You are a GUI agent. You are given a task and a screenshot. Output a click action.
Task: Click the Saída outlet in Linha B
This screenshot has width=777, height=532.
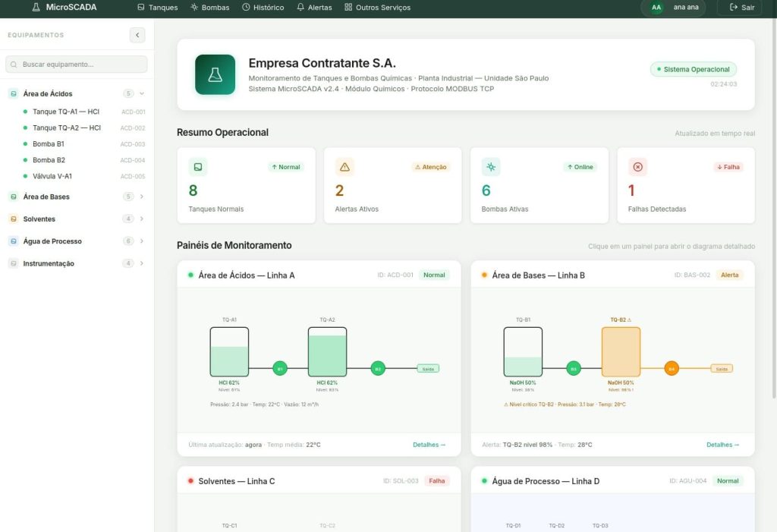point(722,368)
